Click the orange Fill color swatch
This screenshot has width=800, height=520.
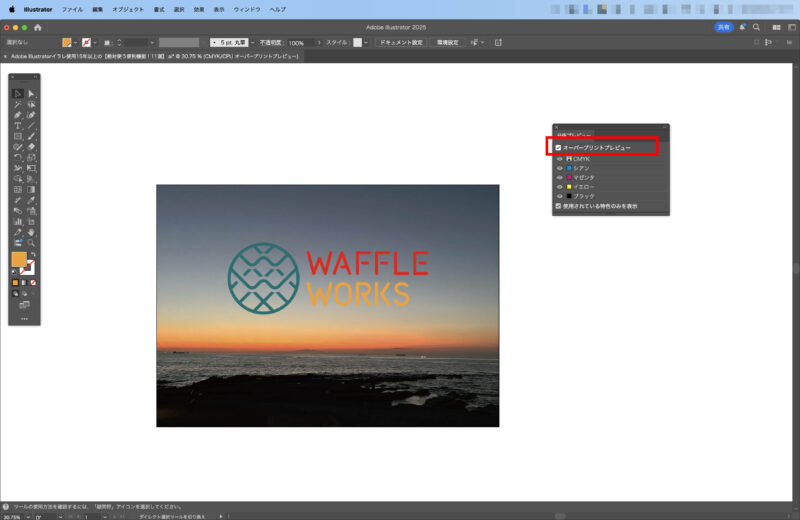coord(18,259)
